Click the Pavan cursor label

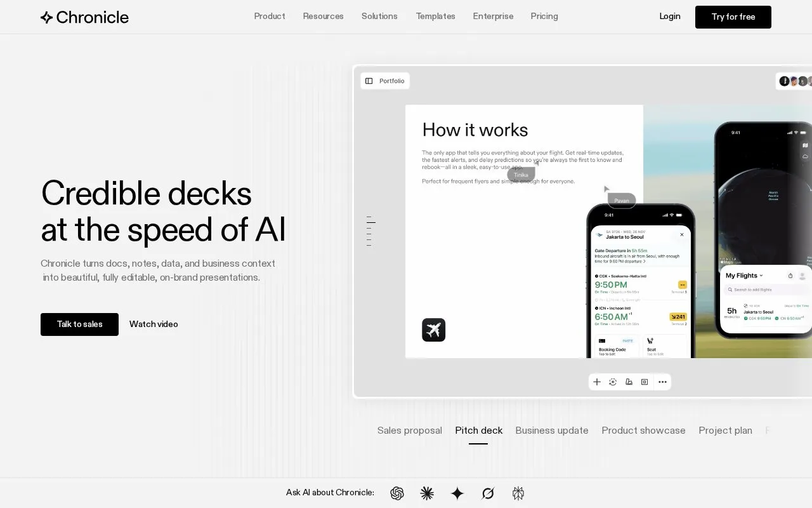pyautogui.click(x=622, y=201)
